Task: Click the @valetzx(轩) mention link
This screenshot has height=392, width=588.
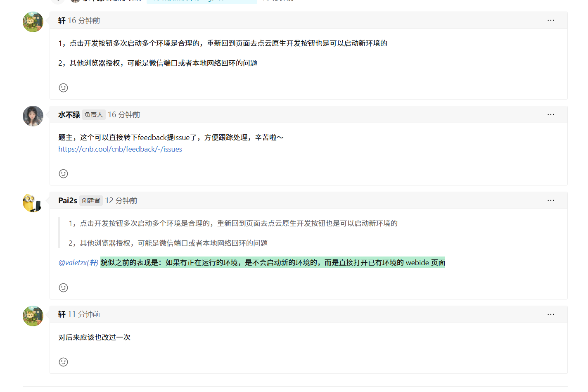Action: (x=78, y=263)
